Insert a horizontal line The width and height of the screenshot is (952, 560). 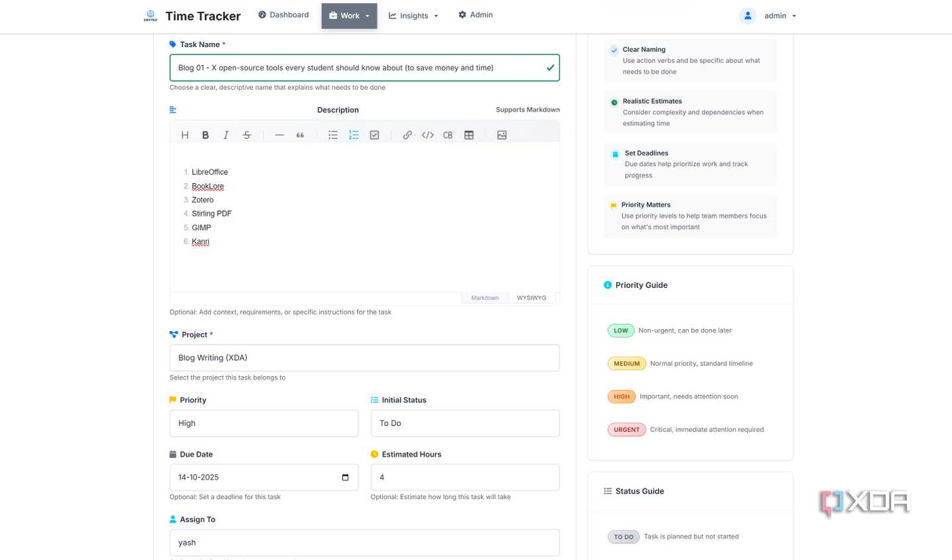coord(279,135)
